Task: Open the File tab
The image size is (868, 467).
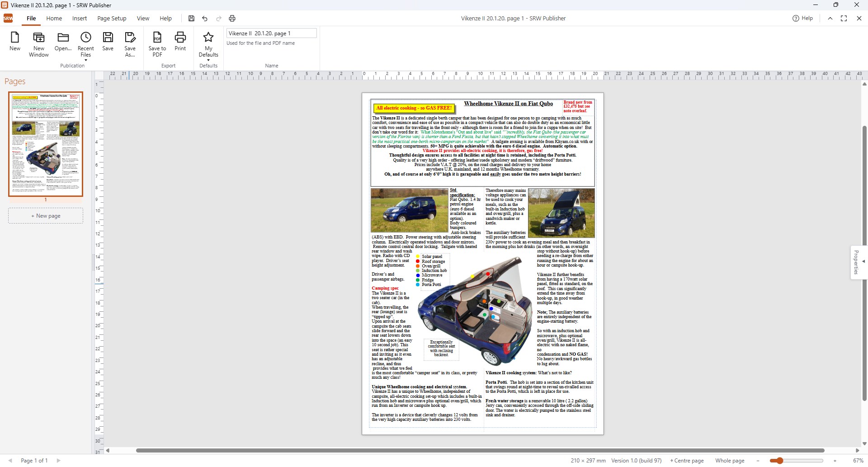Action: [x=31, y=19]
